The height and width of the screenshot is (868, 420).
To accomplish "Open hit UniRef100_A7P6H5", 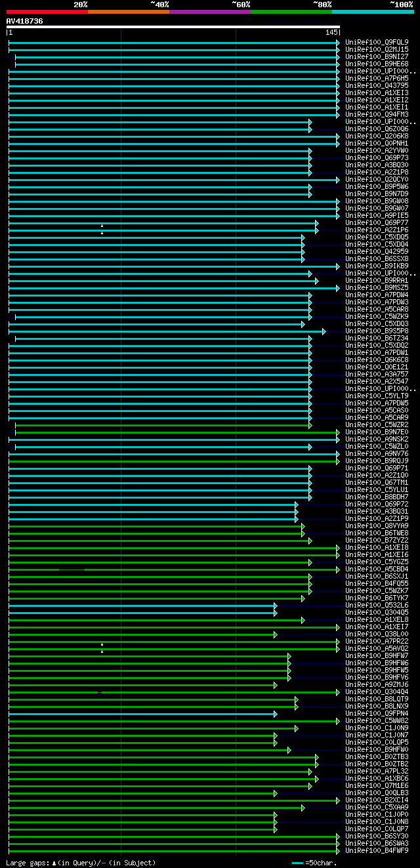I will click(377, 78).
